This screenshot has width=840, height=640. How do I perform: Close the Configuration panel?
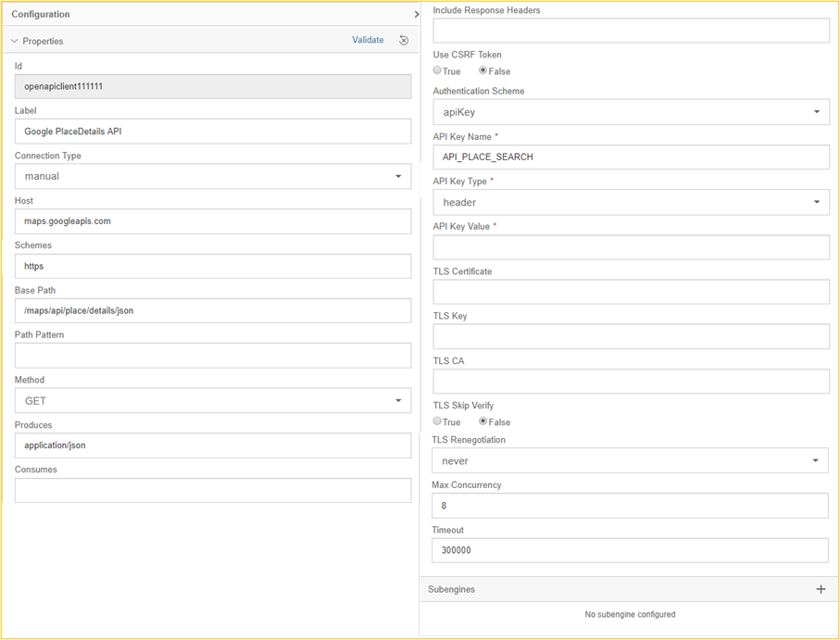point(416,15)
